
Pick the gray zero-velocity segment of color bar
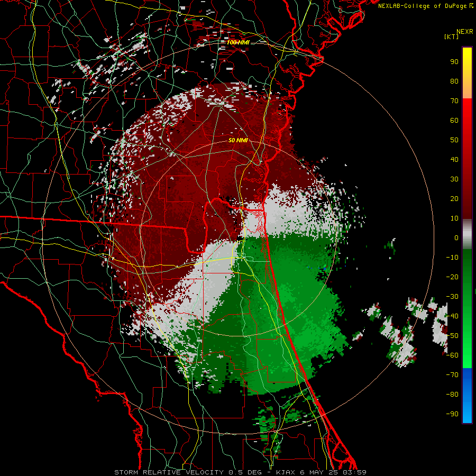point(467,234)
